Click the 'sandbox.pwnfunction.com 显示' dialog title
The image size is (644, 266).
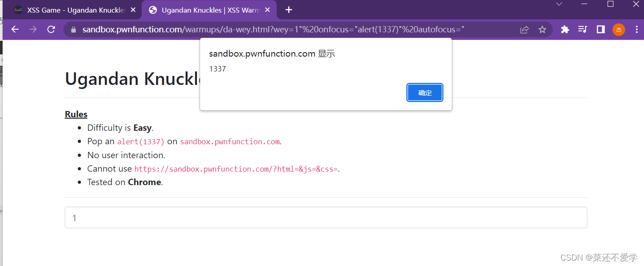click(272, 54)
